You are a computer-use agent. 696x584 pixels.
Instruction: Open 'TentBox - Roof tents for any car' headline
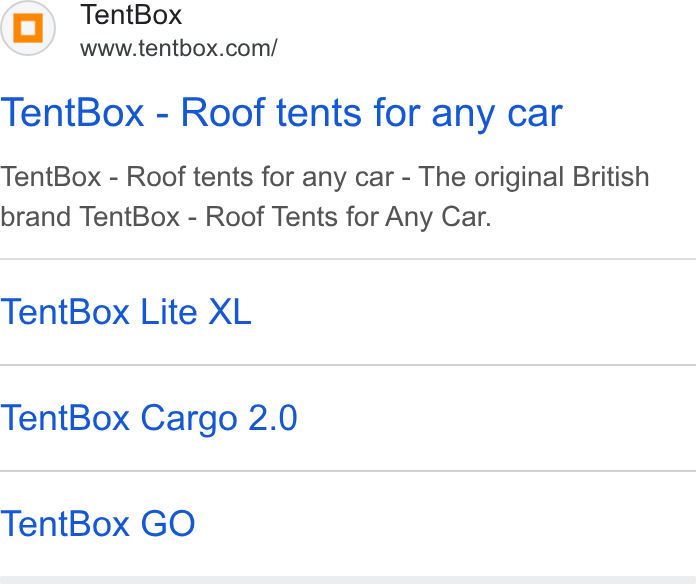pos(281,114)
